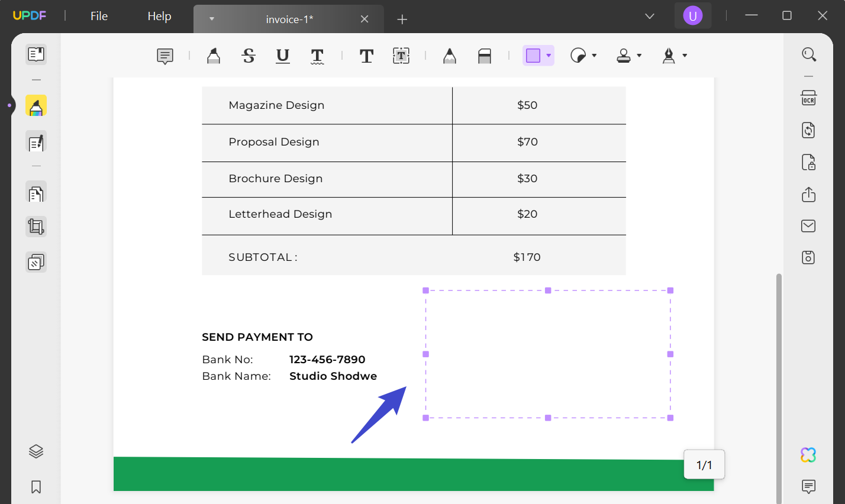Image resolution: width=845 pixels, height=504 pixels.
Task: Open the File menu
Action: 98,16
